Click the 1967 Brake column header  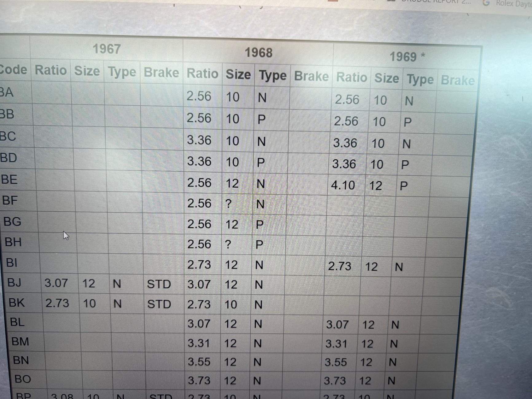point(161,72)
